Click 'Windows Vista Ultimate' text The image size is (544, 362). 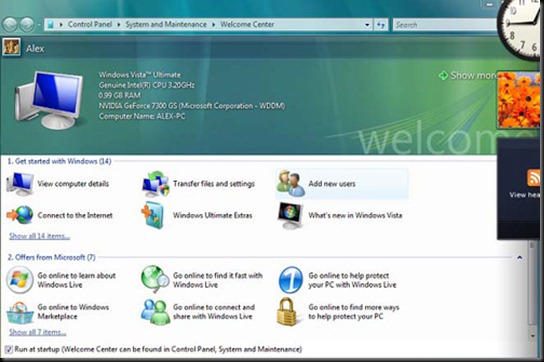139,75
